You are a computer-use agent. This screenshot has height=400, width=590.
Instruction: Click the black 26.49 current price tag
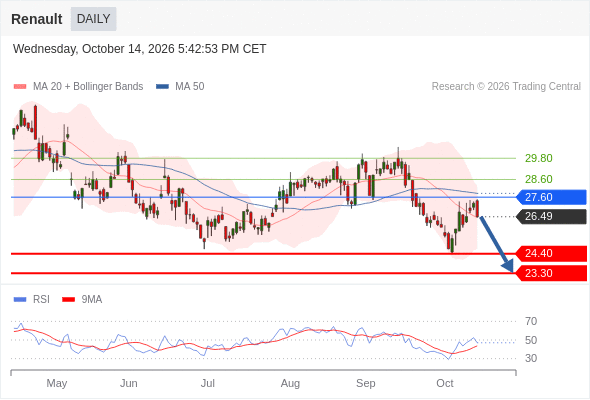click(552, 216)
